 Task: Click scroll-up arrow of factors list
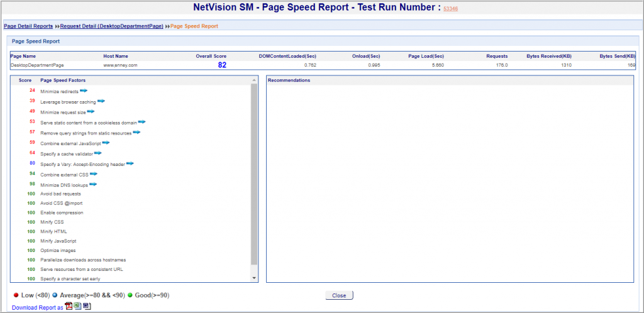click(x=254, y=80)
